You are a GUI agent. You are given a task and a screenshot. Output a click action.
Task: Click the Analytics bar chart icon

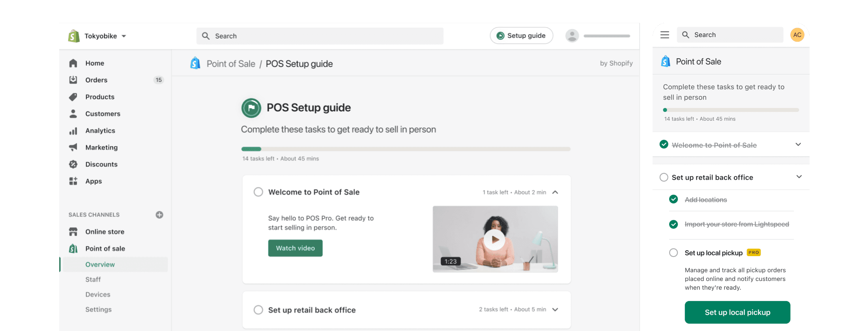pos(73,131)
